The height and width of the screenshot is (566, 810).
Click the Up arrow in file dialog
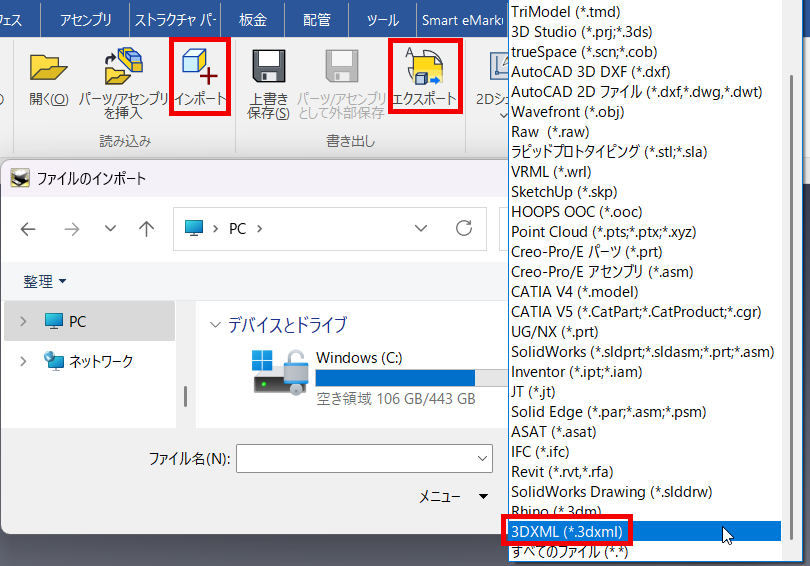[146, 229]
